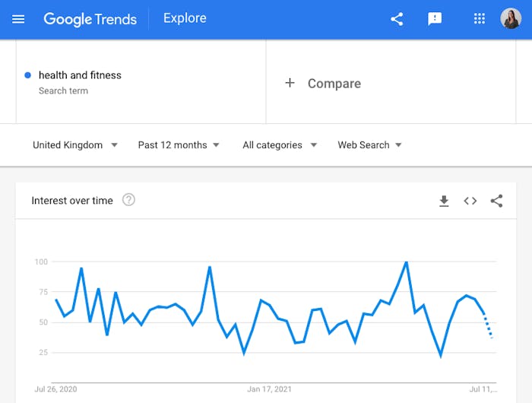The width and height of the screenshot is (532, 403).
Task: Open the Web Search type dropdown
Action: tap(370, 145)
